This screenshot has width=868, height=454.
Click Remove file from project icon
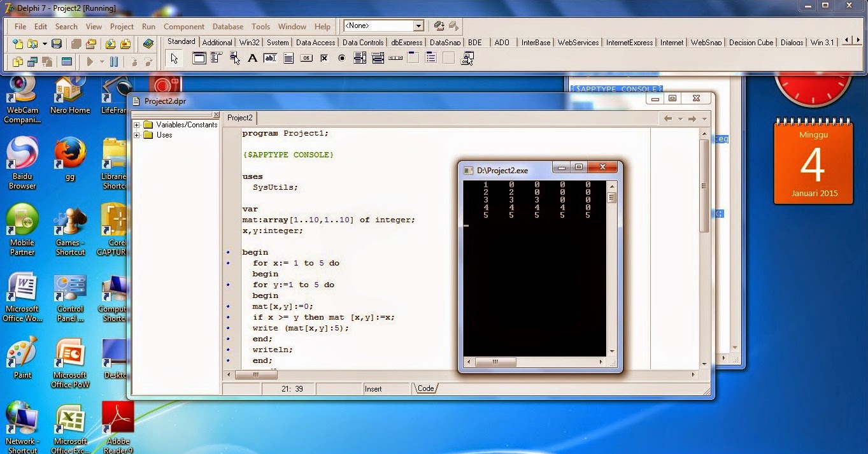(x=125, y=44)
